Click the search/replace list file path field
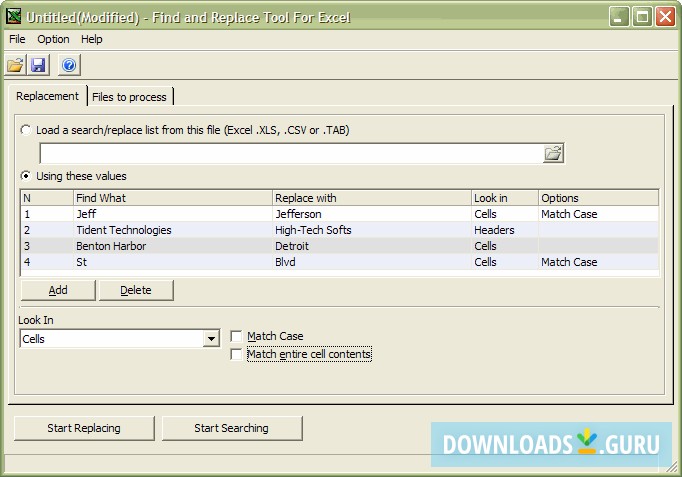This screenshot has width=682, height=477. [291, 153]
